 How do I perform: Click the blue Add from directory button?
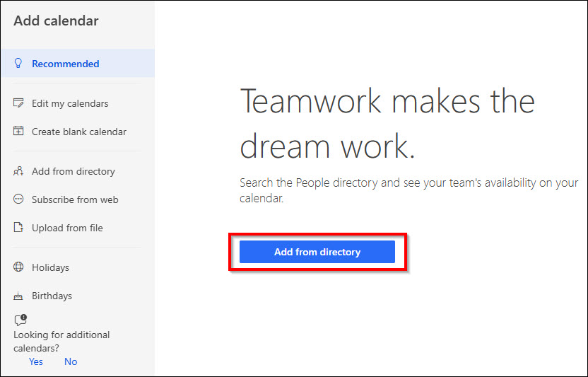317,252
